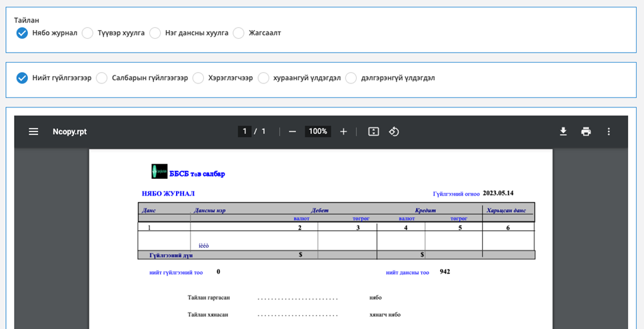Image resolution: width=644 pixels, height=329 pixels.
Task: Click the Кредит column header
Action: pyautogui.click(x=425, y=211)
